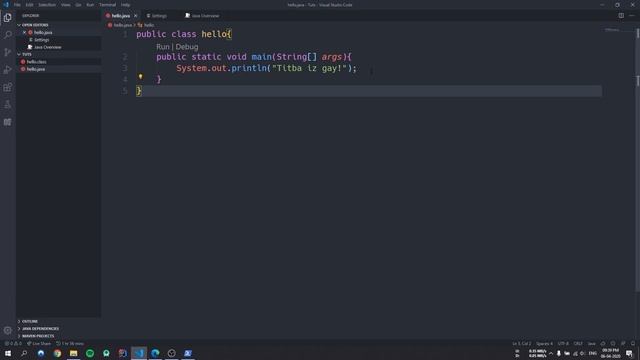Click the feedback smiley in status bar

point(613,344)
